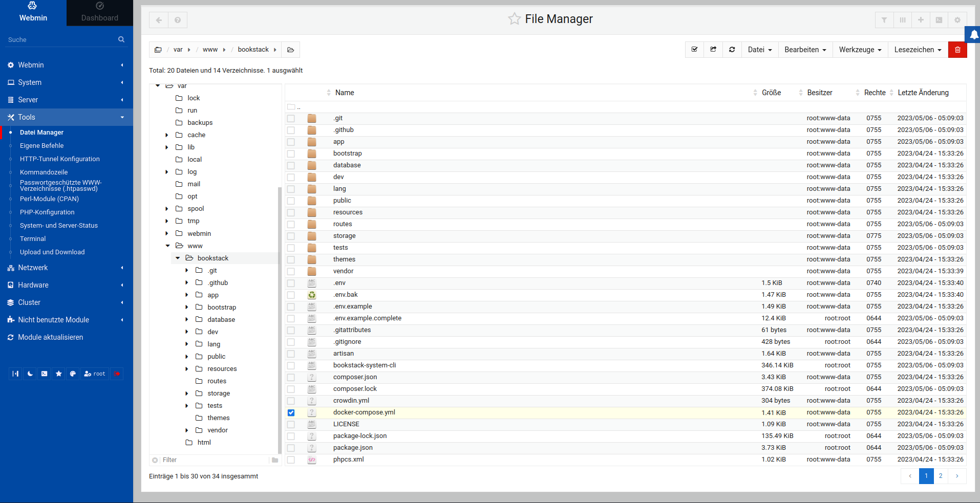The width and height of the screenshot is (980, 503).
Task: Open the Datei dropdown menu
Action: [x=760, y=50]
